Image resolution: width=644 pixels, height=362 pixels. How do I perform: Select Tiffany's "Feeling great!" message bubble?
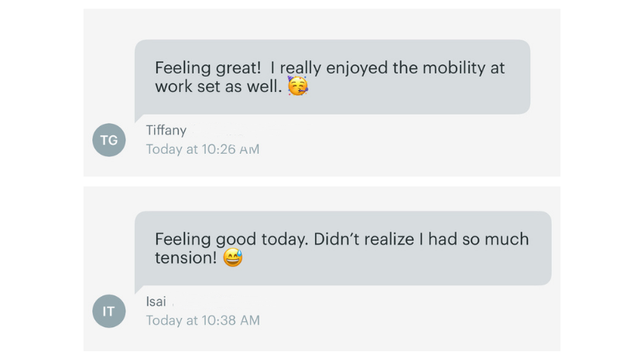click(x=332, y=77)
